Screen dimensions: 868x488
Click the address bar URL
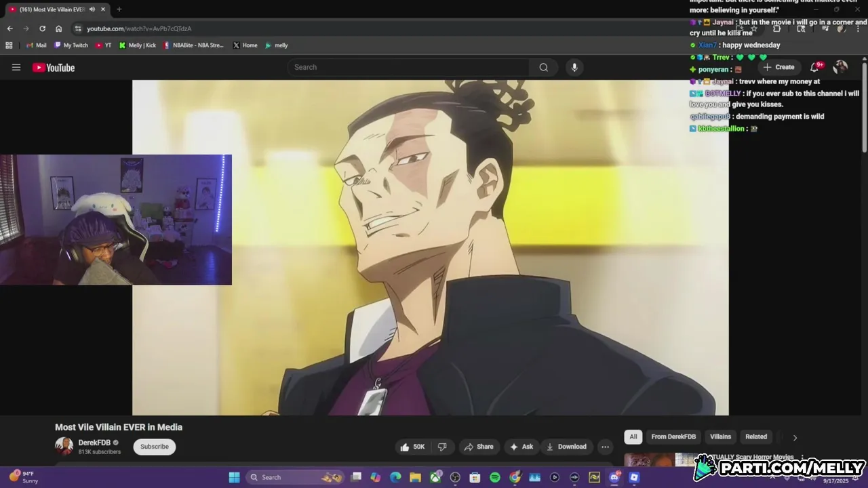coord(139,28)
